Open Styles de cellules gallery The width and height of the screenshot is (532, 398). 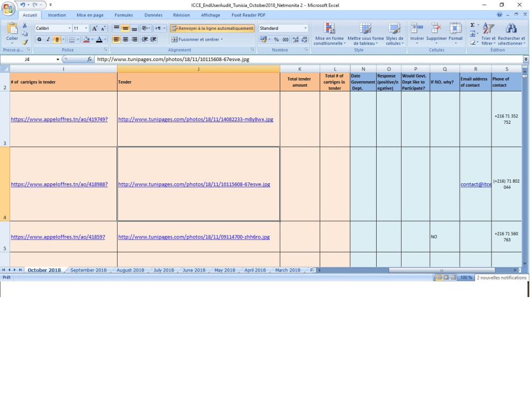coord(394,34)
